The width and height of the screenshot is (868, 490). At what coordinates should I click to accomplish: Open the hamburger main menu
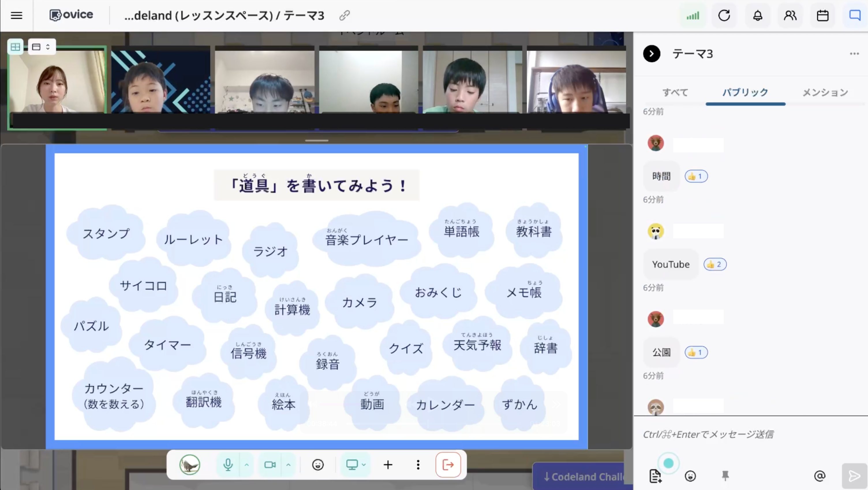16,16
